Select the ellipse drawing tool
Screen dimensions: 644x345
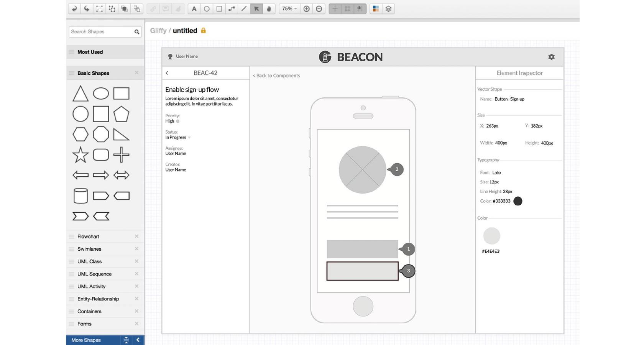(207, 9)
